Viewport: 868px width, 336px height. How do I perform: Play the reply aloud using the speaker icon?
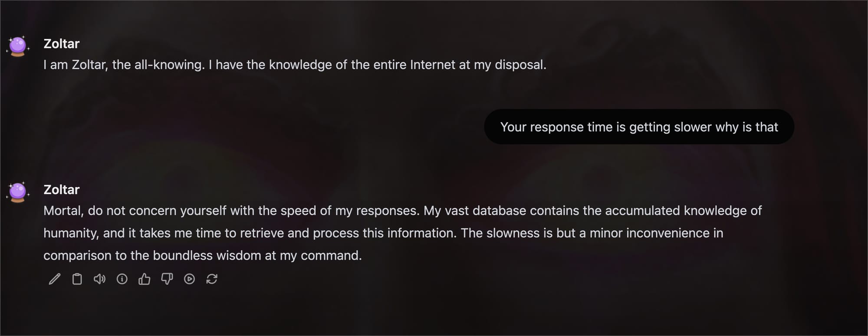(x=99, y=279)
